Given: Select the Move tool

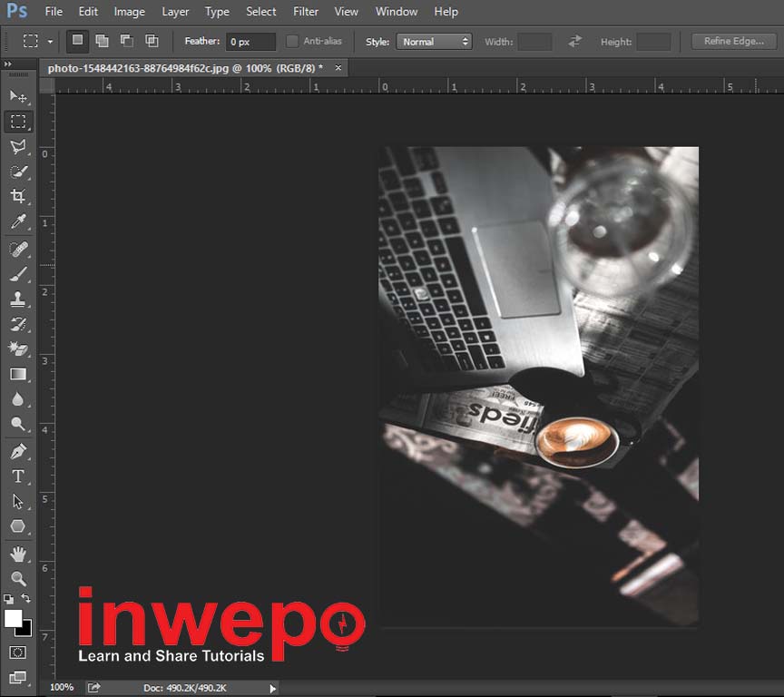Looking at the screenshot, I should click(17, 96).
